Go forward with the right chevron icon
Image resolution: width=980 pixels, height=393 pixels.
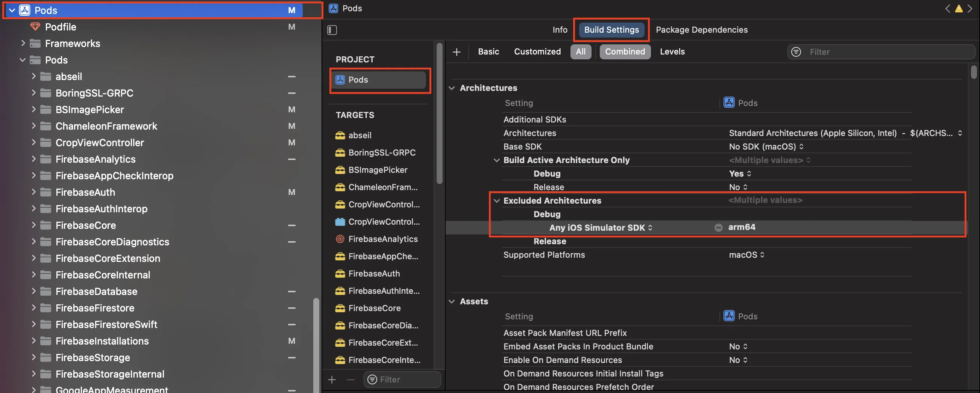pyautogui.click(x=970, y=8)
